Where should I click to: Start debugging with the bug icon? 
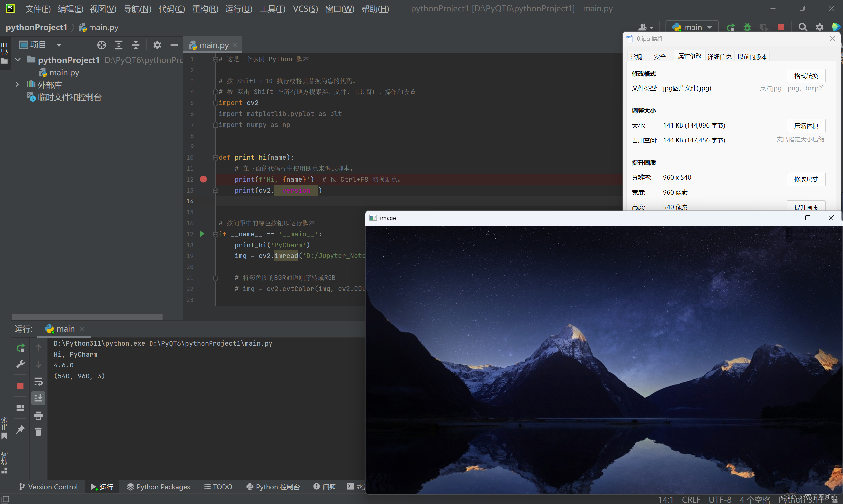747,27
